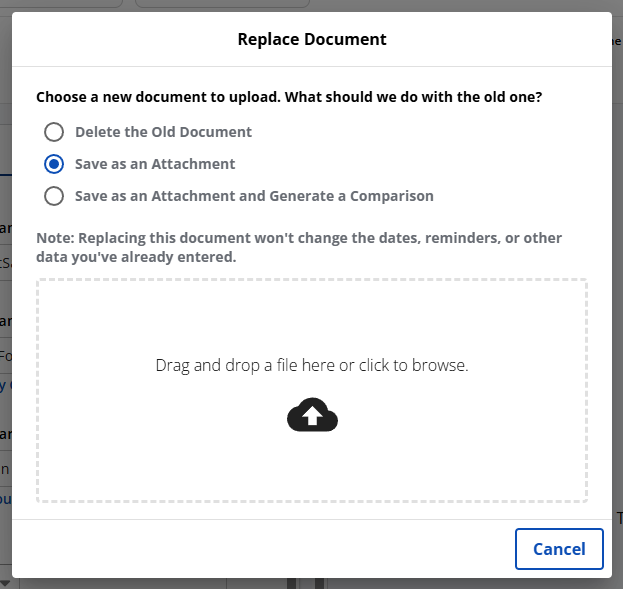Click the dimmed background right of the dialog

(x=618, y=300)
